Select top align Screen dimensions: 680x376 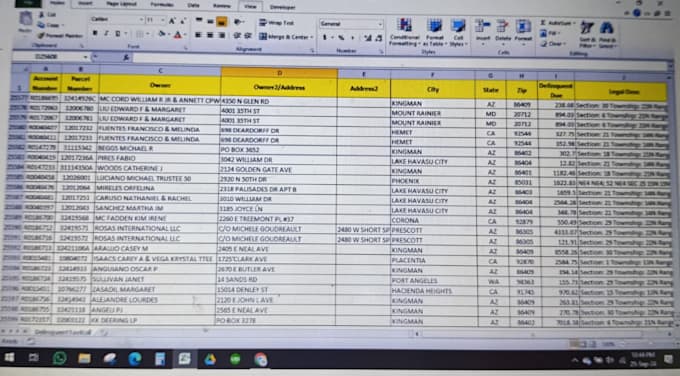point(199,21)
